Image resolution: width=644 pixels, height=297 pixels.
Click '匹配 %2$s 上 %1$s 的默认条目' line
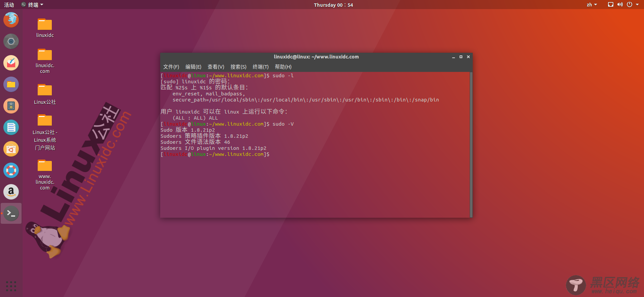click(204, 88)
